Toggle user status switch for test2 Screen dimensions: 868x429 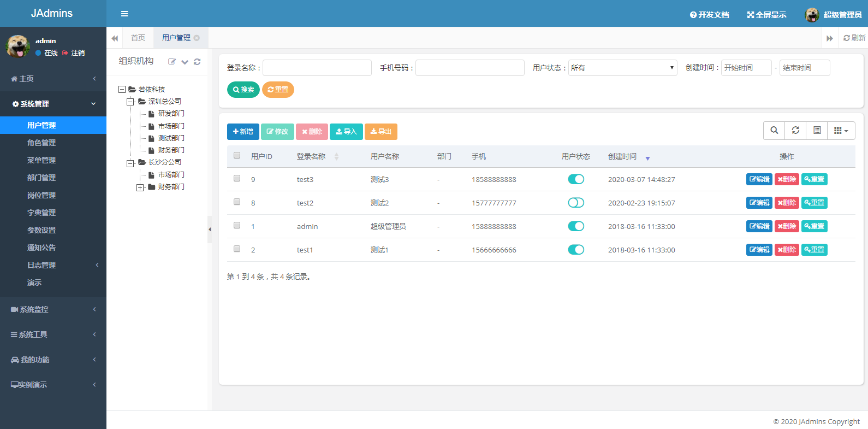point(576,203)
